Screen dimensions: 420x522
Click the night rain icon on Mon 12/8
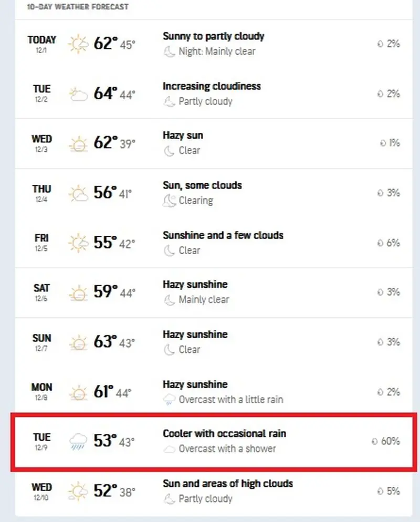click(x=169, y=400)
